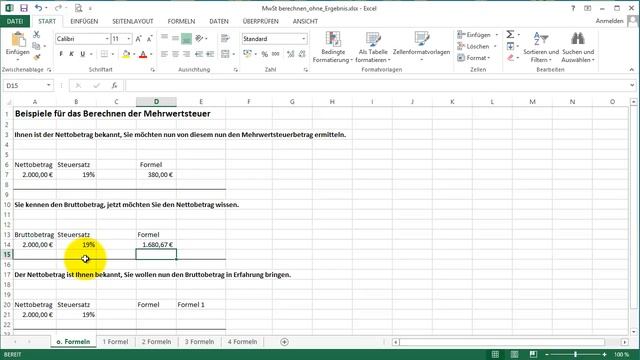Save the workbook with the floppy icon
The width and height of the screenshot is (640, 360).
tap(24, 8)
